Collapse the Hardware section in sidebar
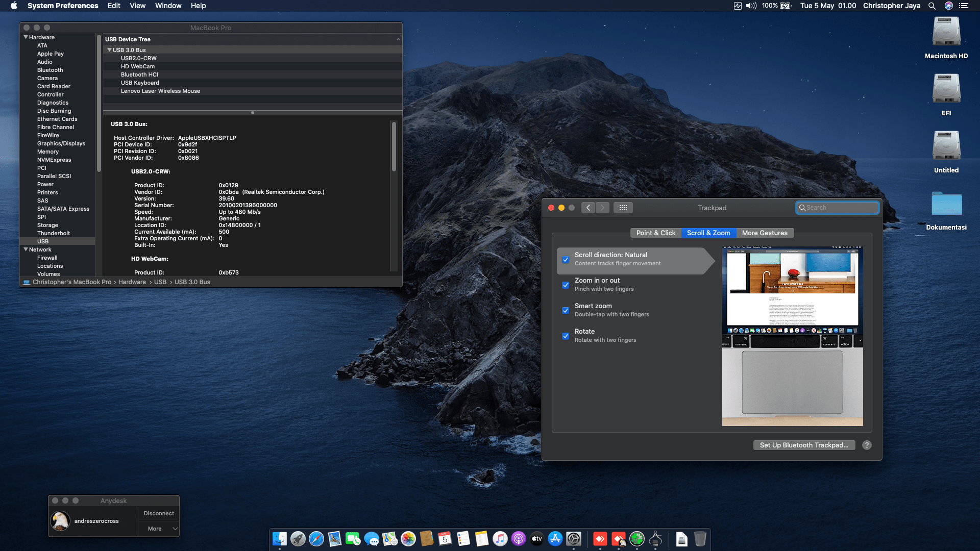980x551 pixels. coord(26,37)
